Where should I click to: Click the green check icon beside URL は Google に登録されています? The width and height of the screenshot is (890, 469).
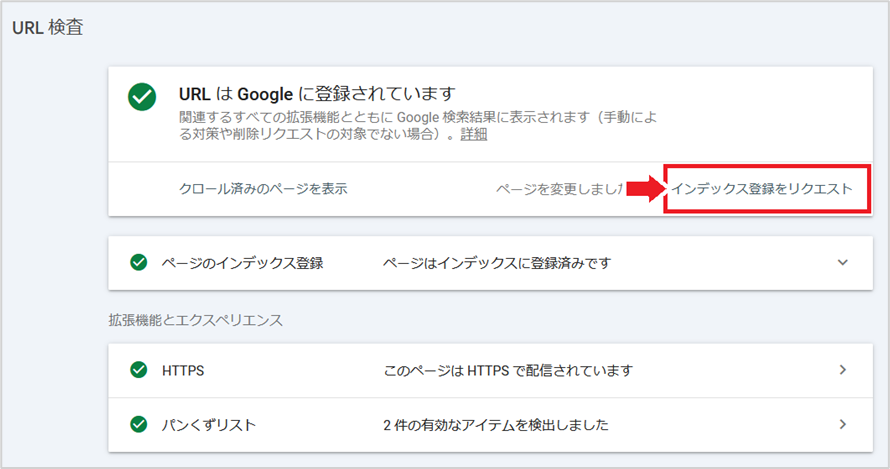coord(142,97)
